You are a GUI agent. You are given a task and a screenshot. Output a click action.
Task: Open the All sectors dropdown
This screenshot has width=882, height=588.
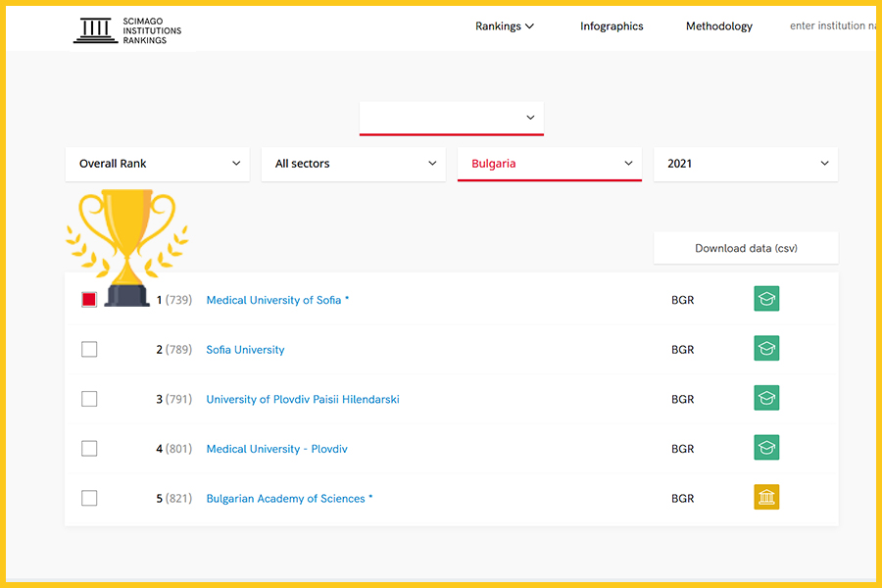pos(353,164)
